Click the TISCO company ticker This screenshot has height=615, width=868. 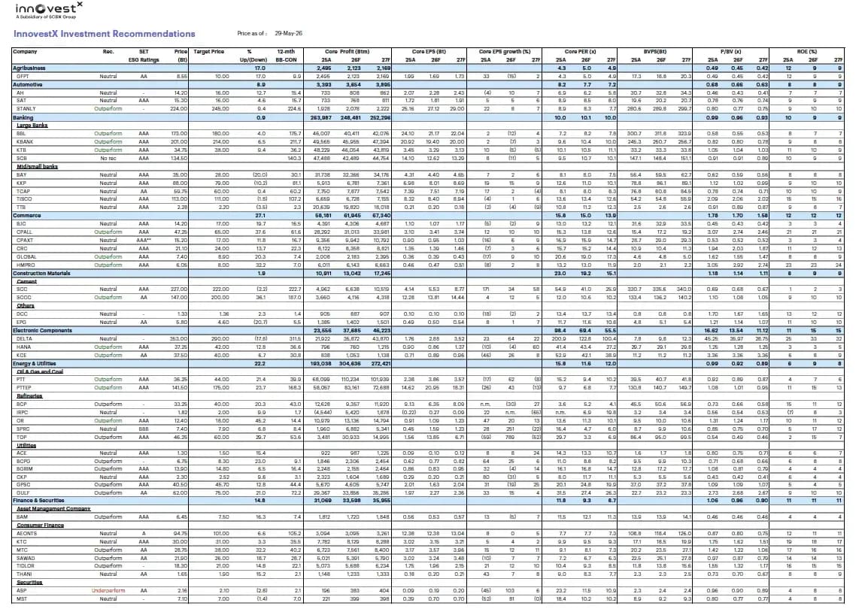tap(24, 199)
